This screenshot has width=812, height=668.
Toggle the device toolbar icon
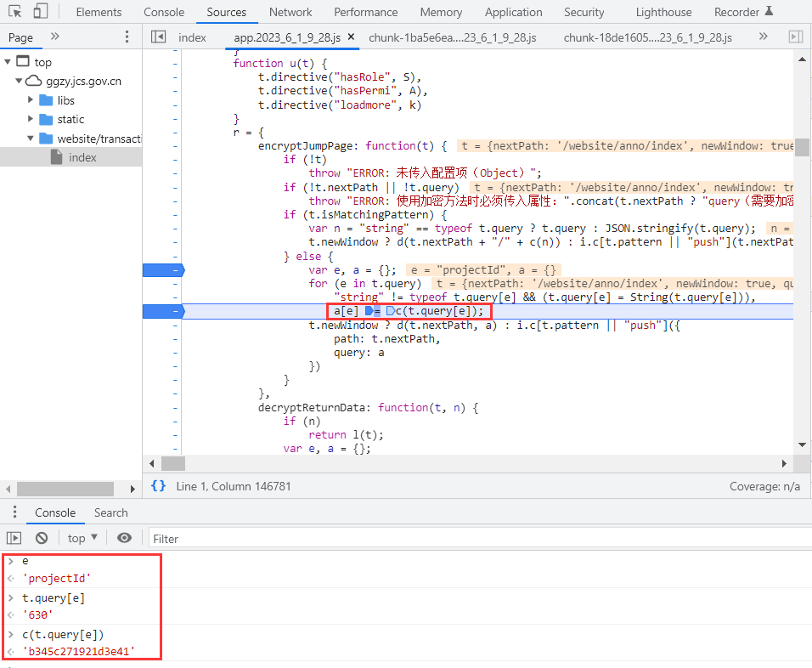(41, 12)
